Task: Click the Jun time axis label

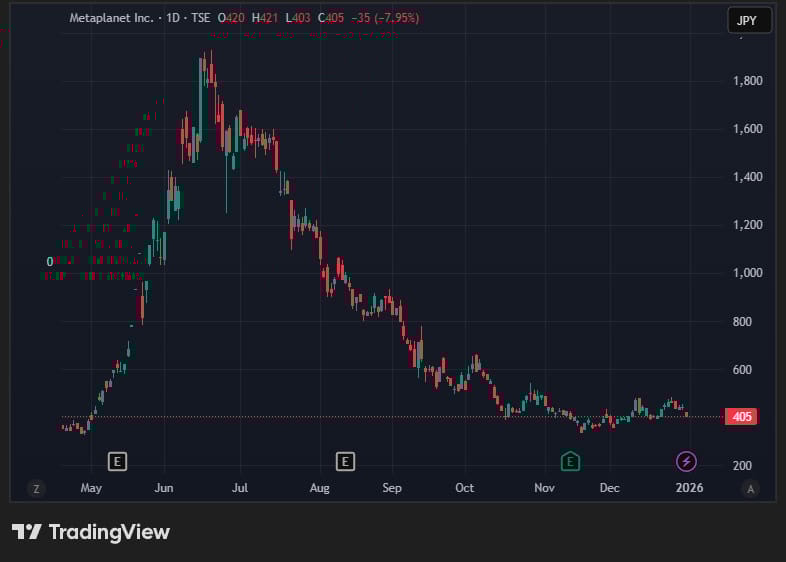Action: click(x=164, y=488)
